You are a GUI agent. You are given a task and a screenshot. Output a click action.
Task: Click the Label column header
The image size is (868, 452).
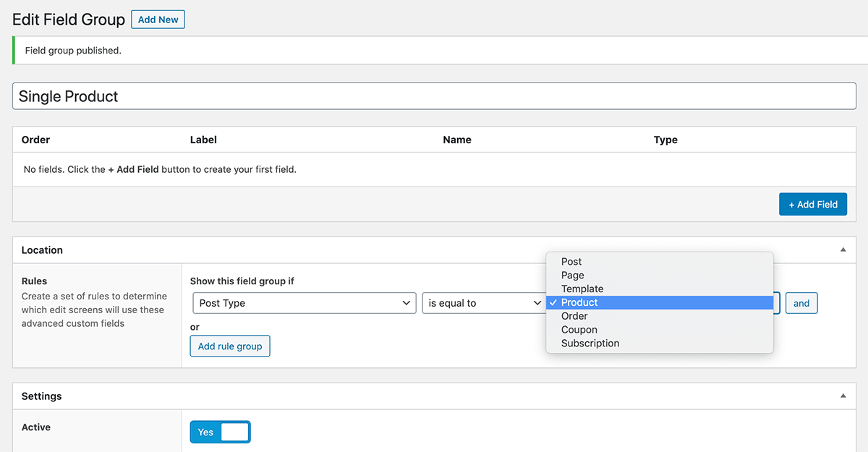(203, 140)
